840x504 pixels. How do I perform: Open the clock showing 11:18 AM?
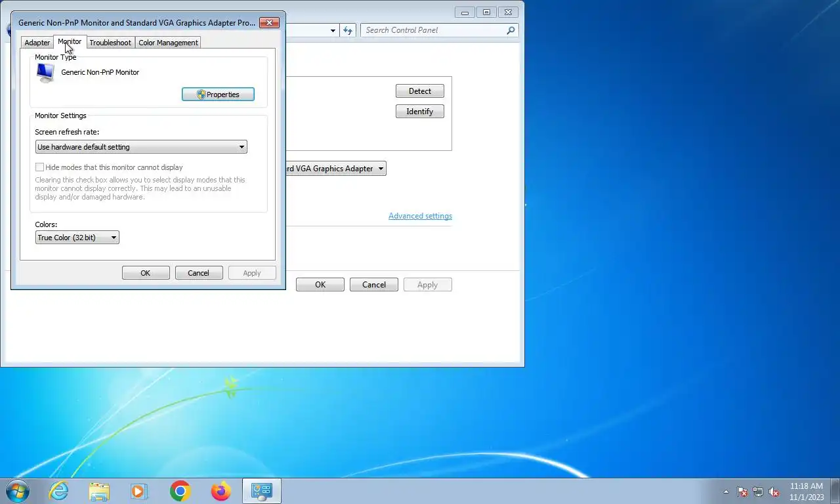(807, 492)
